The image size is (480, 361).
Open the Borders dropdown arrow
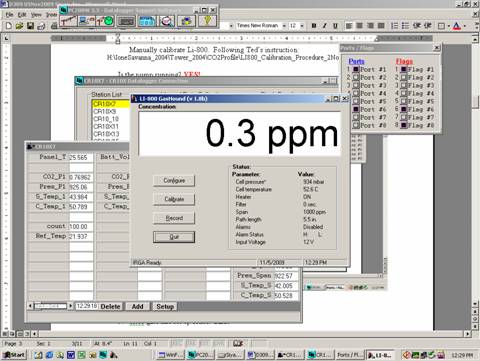pos(448,26)
